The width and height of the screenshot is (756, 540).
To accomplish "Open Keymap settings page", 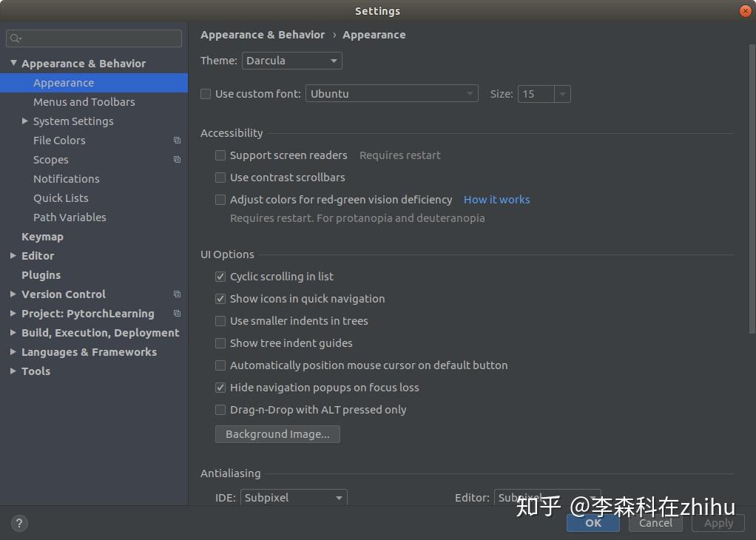I will click(94, 237).
